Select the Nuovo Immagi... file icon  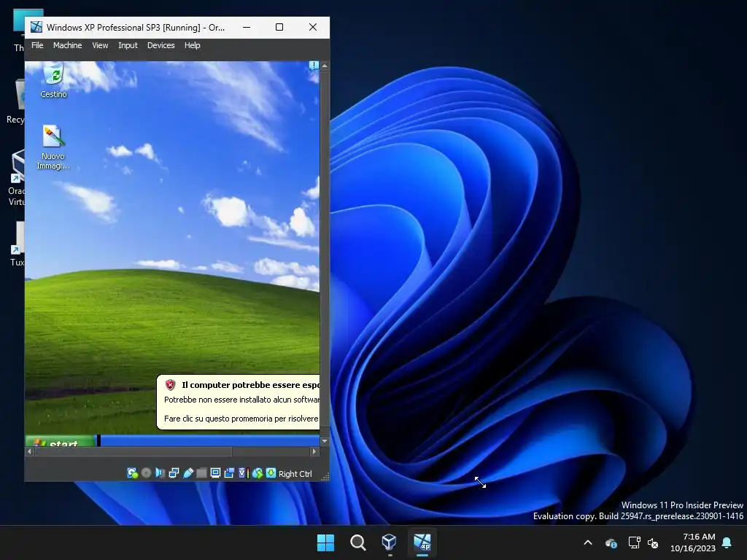(x=53, y=147)
